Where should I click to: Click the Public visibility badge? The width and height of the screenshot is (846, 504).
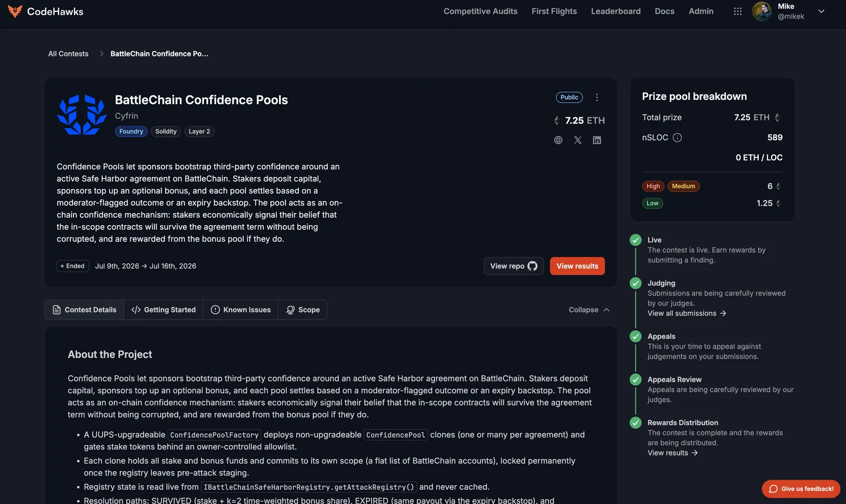[569, 97]
